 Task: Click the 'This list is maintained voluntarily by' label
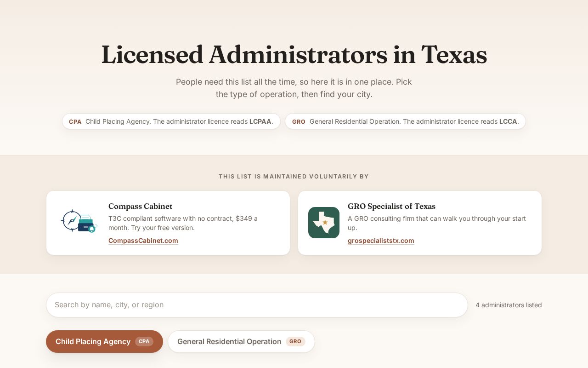tap(294, 177)
